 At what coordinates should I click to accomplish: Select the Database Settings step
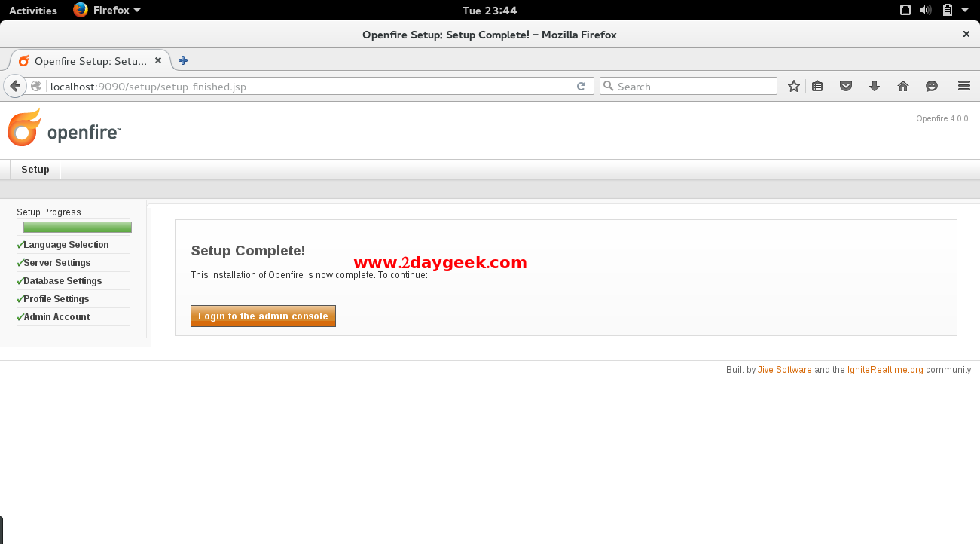[x=63, y=281]
